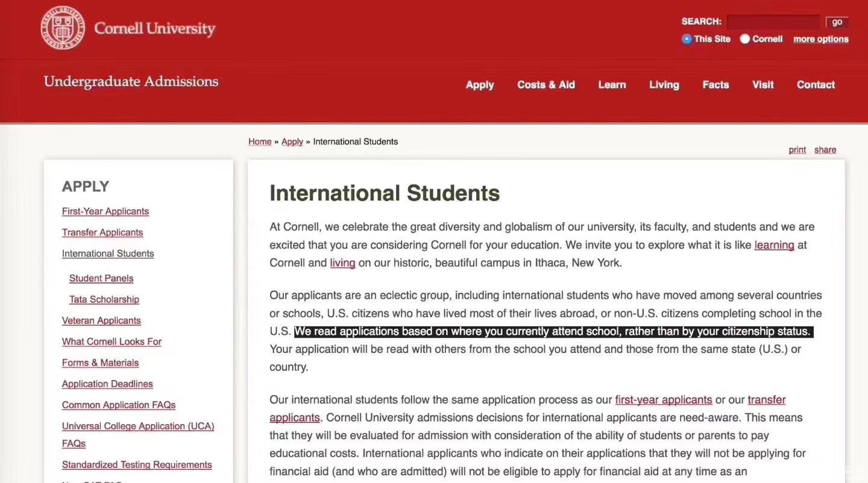Focus the search input field
868x483 pixels.
point(773,22)
